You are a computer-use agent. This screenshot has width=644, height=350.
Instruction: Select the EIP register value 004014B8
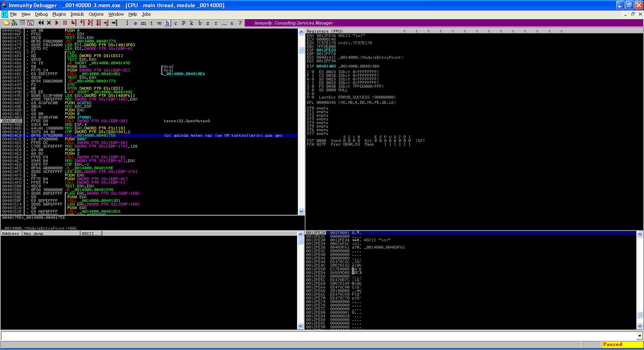[326, 66]
